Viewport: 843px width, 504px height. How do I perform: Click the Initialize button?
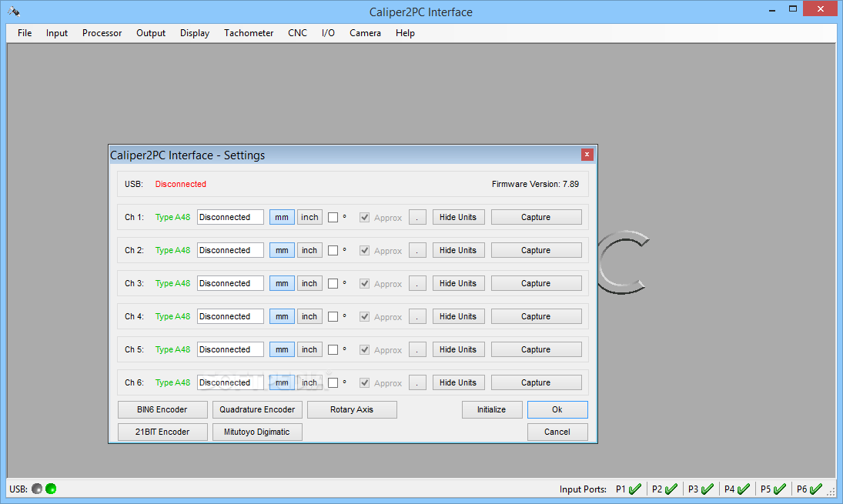coord(491,409)
